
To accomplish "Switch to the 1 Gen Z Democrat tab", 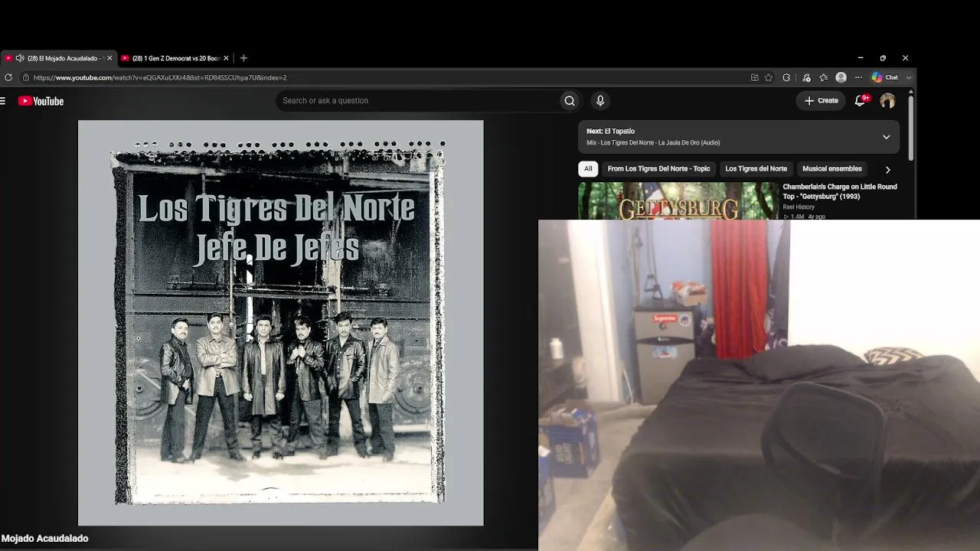I will coord(175,58).
